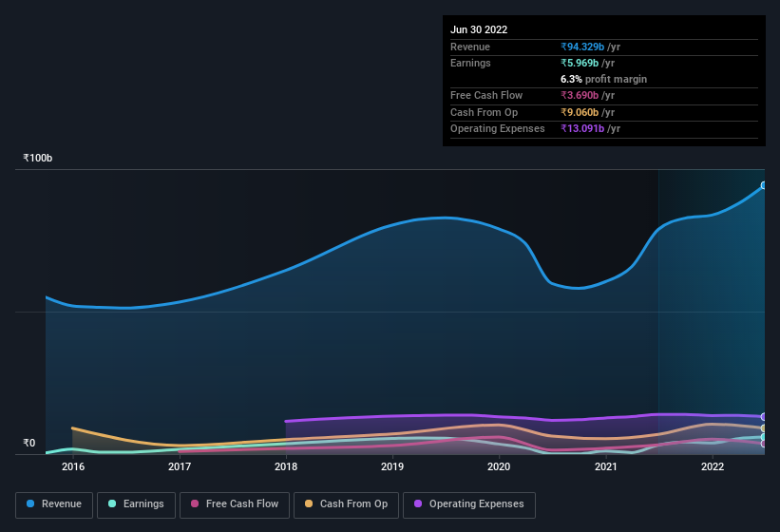Click the Earnings line endpoint marker
Image resolution: width=780 pixels, height=532 pixels.
click(x=764, y=437)
